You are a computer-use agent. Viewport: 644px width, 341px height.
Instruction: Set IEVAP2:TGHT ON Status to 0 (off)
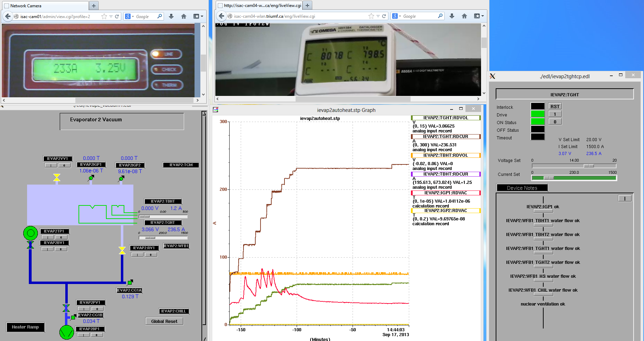[x=555, y=122]
